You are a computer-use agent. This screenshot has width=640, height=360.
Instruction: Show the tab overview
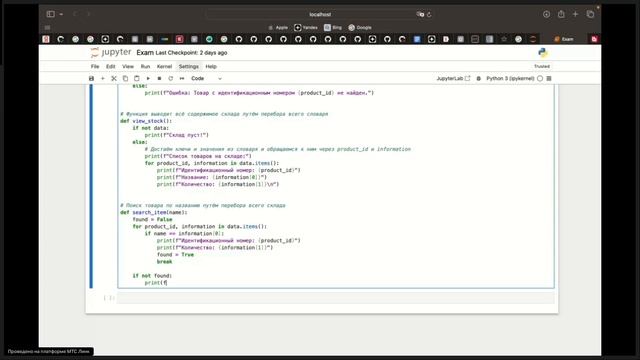coord(590,14)
